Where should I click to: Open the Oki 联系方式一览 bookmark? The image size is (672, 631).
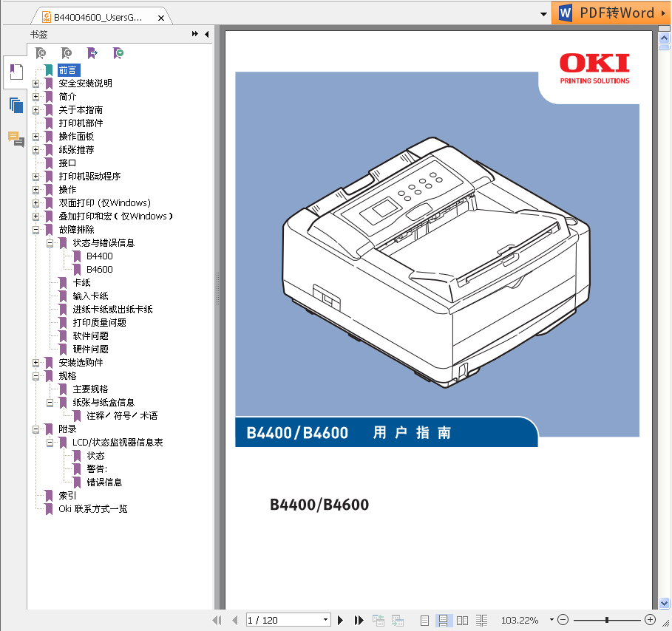pos(93,509)
